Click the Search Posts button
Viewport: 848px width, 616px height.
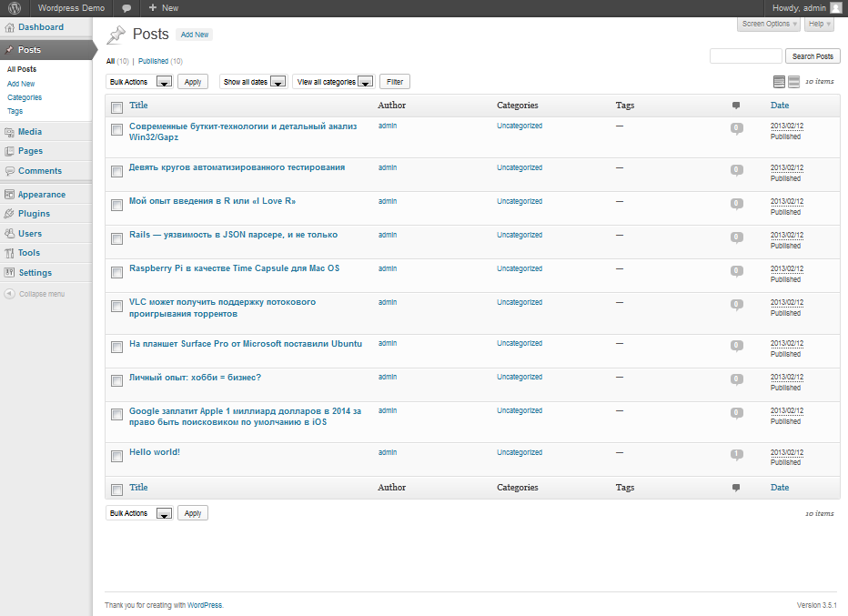coord(813,56)
